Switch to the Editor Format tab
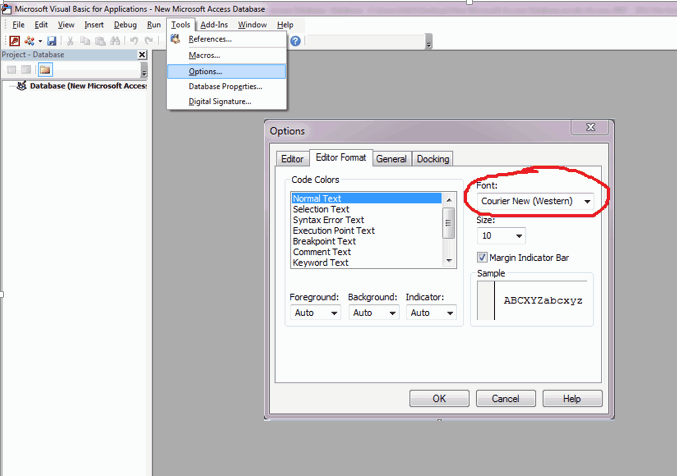The image size is (677, 476). point(341,158)
